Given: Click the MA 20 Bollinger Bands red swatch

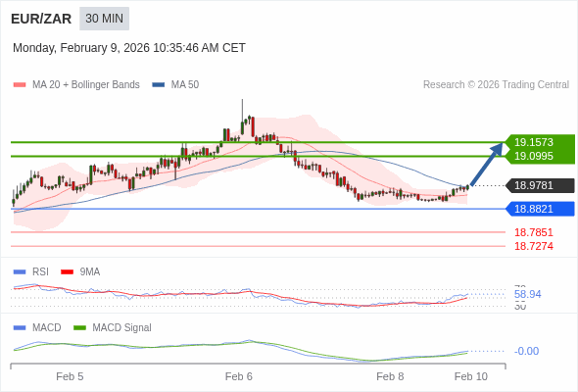Looking at the screenshot, I should click(20, 85).
